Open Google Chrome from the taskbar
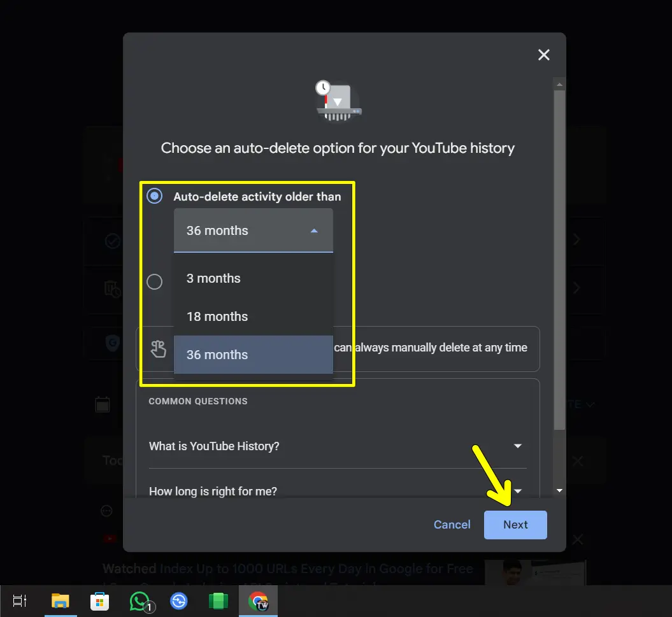Image resolution: width=672 pixels, height=617 pixels. [x=258, y=600]
